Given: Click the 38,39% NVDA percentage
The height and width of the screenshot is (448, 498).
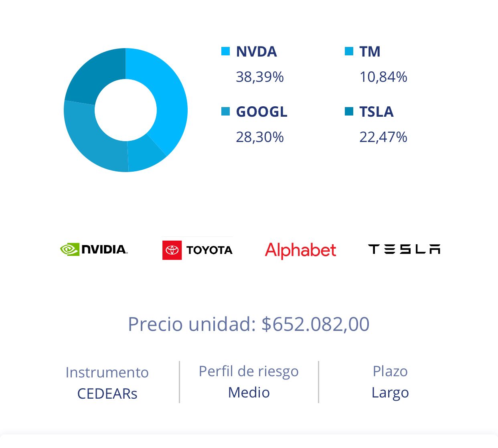Looking at the screenshot, I should coord(260,77).
